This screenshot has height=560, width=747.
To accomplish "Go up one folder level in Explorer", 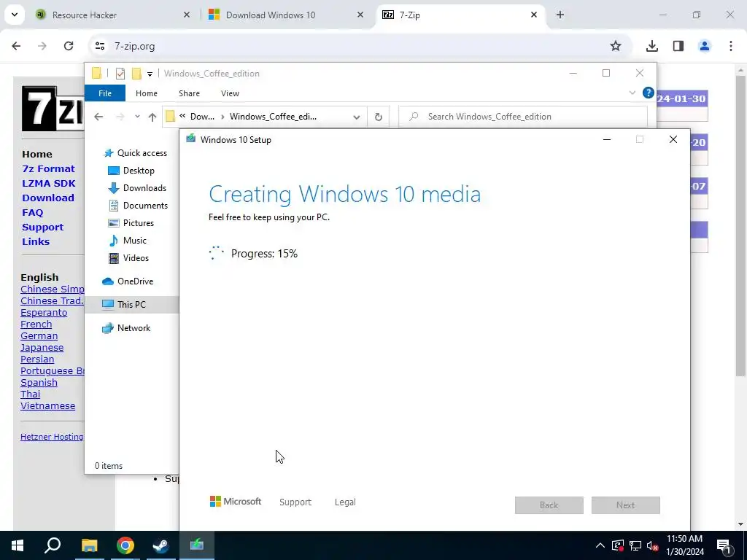I will 152,117.
